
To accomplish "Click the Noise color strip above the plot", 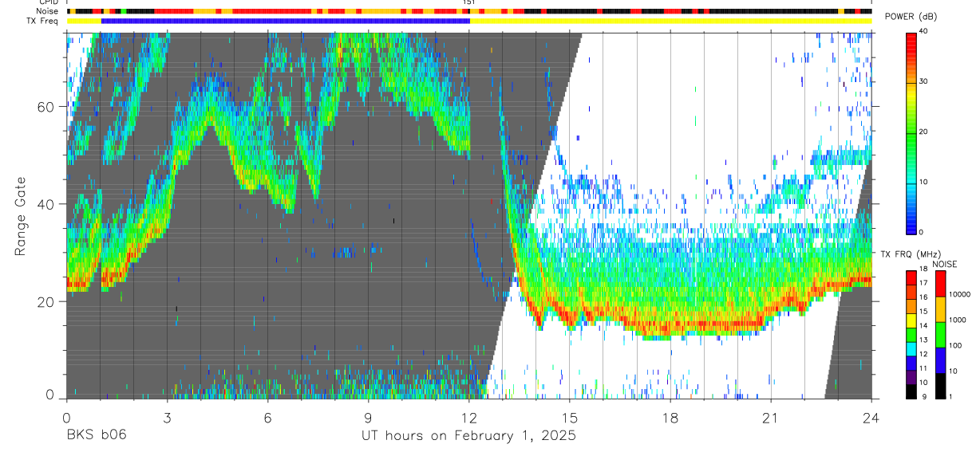I will pos(469,12).
